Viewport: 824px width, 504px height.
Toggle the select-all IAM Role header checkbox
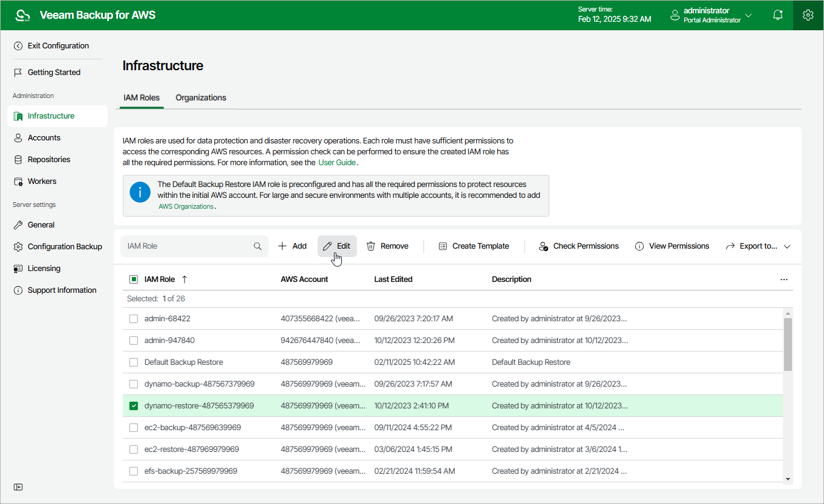pos(134,280)
